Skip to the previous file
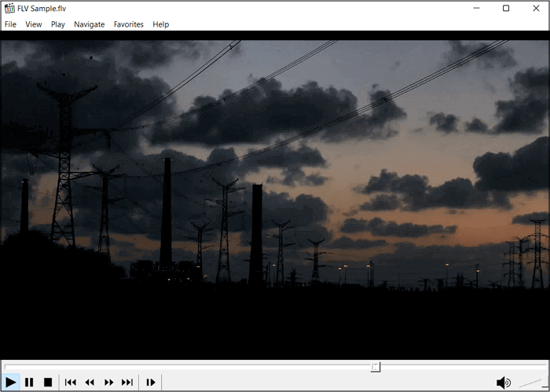Viewport: 550px width, 392px height. point(71,383)
